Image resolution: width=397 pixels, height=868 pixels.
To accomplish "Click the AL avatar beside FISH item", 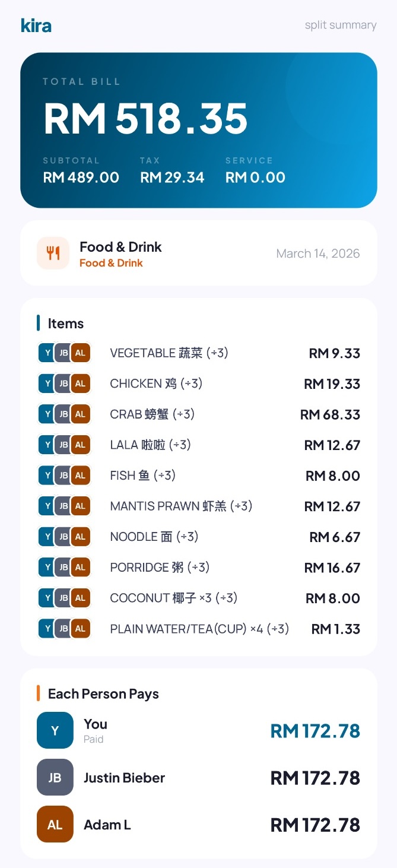I will pos(80,476).
